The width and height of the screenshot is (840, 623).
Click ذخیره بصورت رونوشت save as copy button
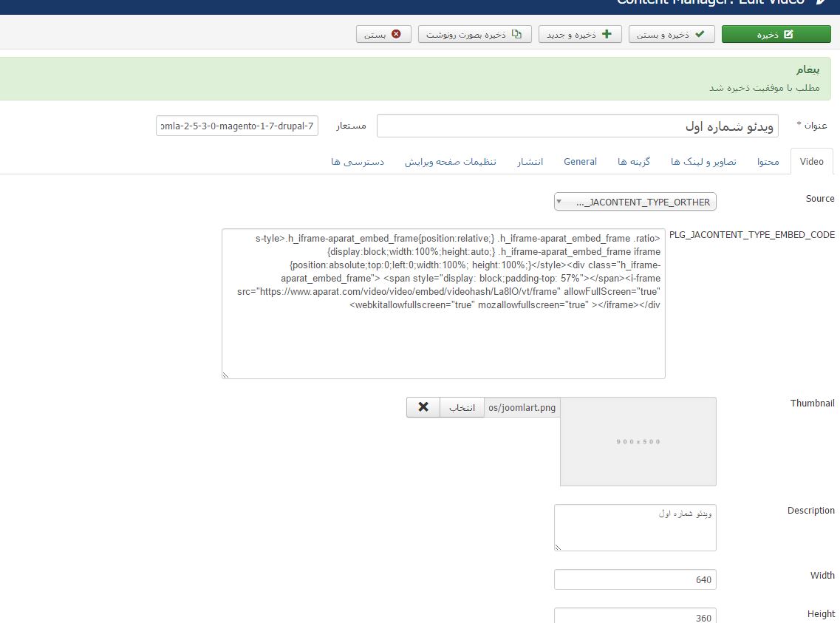click(x=474, y=34)
